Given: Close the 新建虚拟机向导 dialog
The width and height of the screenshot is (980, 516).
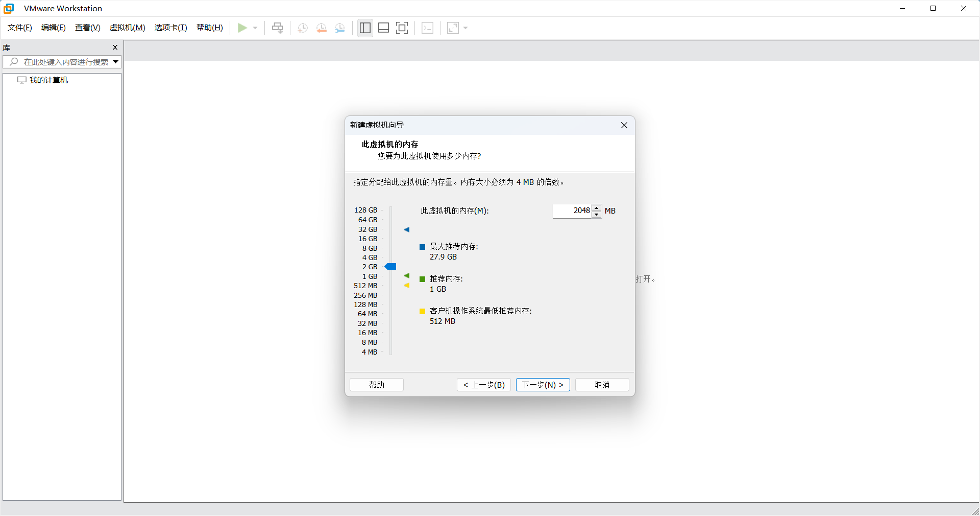Looking at the screenshot, I should coord(624,125).
